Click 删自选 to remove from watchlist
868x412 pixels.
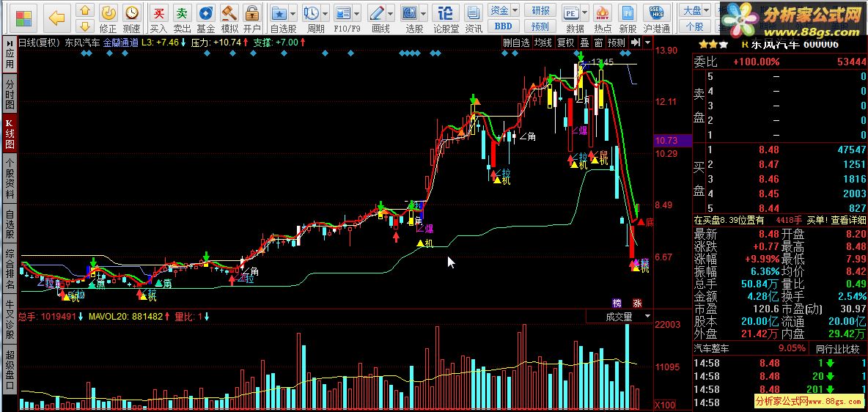pyautogui.click(x=517, y=43)
